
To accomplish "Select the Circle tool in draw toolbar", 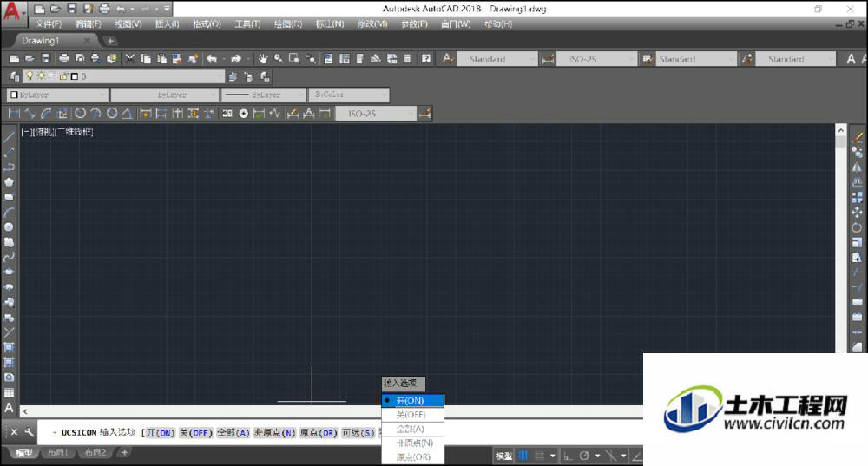I will (9, 226).
